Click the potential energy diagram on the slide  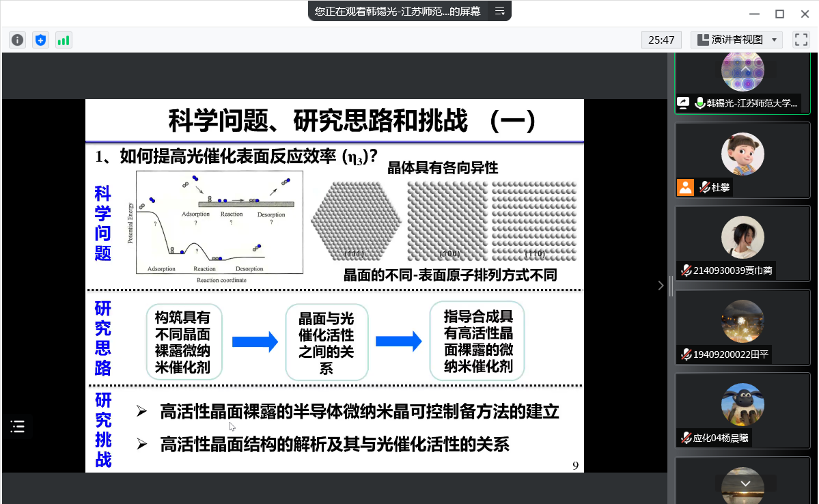click(219, 222)
